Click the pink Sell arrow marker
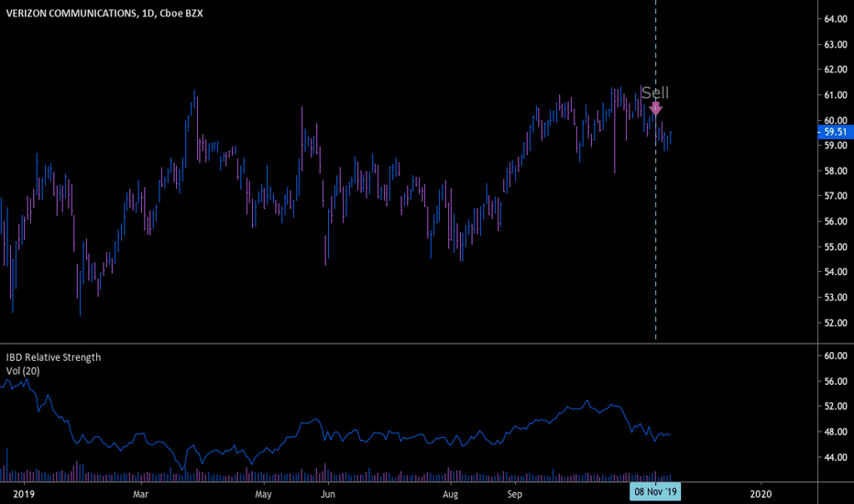Image resolution: width=854 pixels, height=504 pixels. (x=656, y=108)
